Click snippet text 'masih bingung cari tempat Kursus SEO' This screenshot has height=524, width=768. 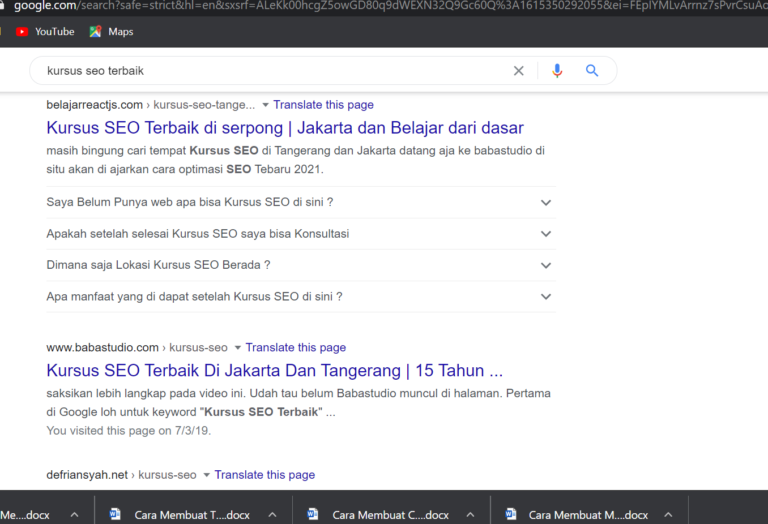152,151
